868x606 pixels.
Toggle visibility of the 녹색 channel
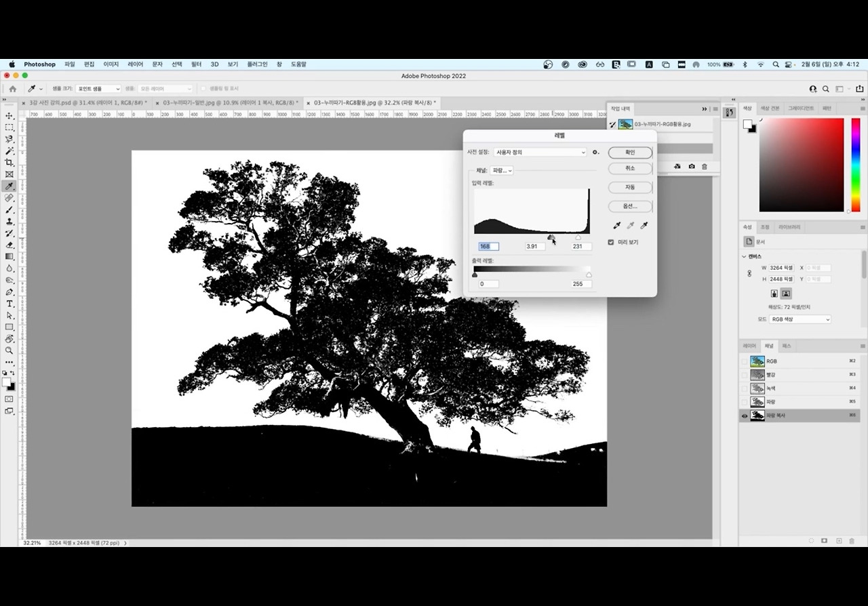(745, 388)
